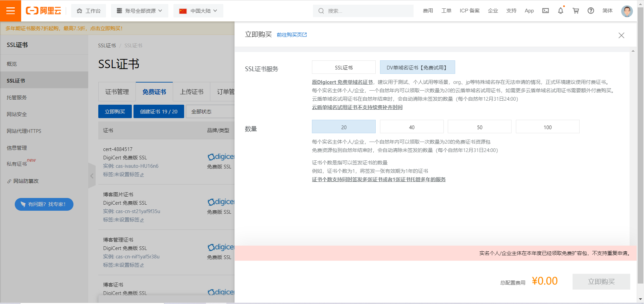Viewport: 644px width, 304px height.
Task: Expand 账号全部资源 dropdown
Action: pyautogui.click(x=140, y=11)
